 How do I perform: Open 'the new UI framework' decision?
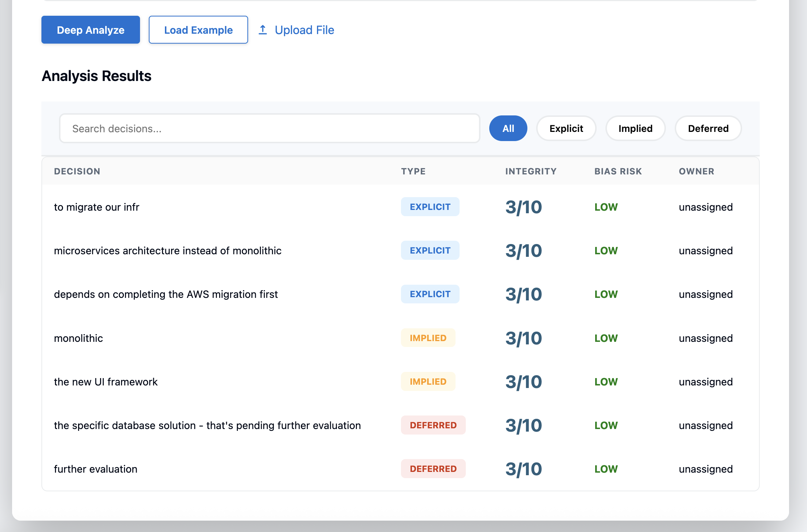pyautogui.click(x=106, y=382)
